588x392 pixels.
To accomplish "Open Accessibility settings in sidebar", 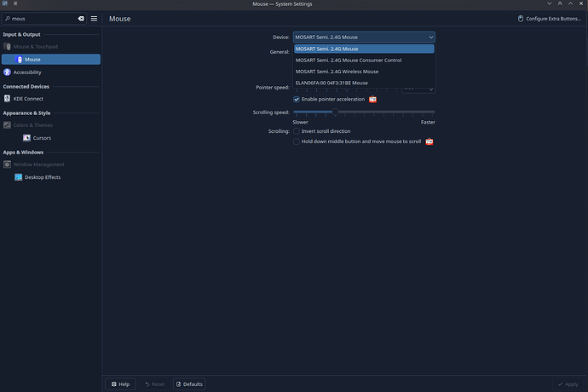I will point(27,72).
